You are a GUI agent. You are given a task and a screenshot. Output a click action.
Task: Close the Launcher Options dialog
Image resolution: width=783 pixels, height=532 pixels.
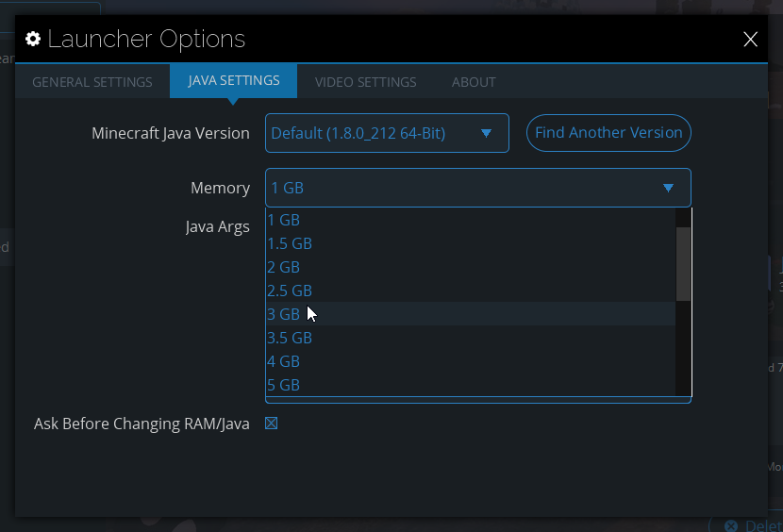tap(750, 39)
